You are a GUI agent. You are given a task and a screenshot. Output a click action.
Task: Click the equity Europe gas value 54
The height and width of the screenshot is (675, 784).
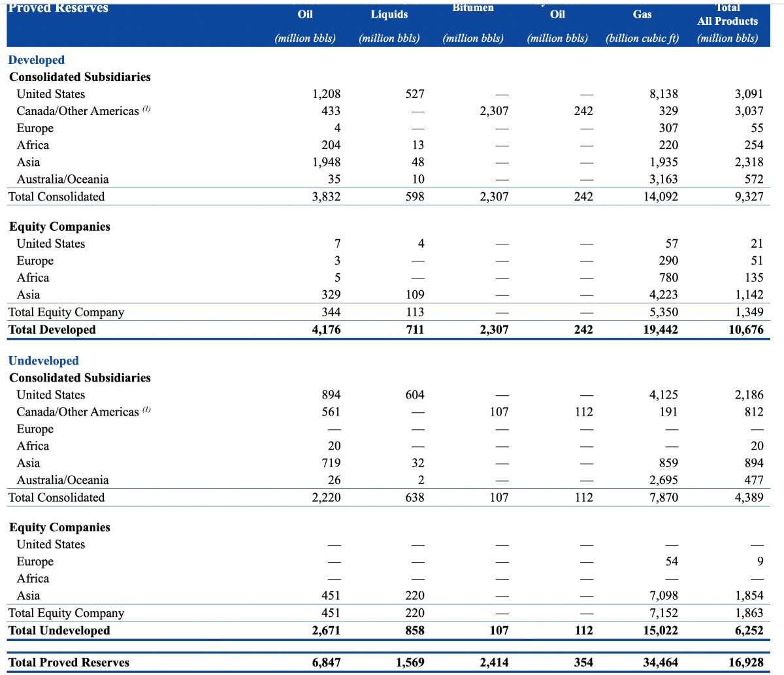tap(672, 561)
